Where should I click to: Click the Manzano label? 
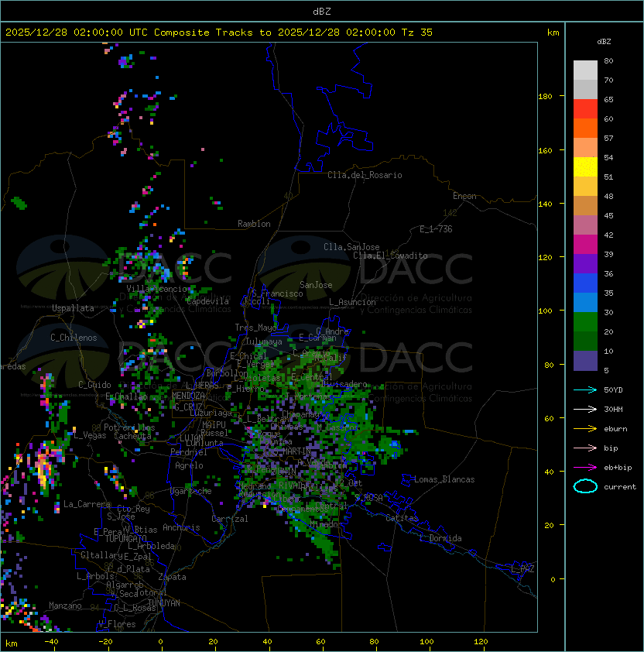65,606
